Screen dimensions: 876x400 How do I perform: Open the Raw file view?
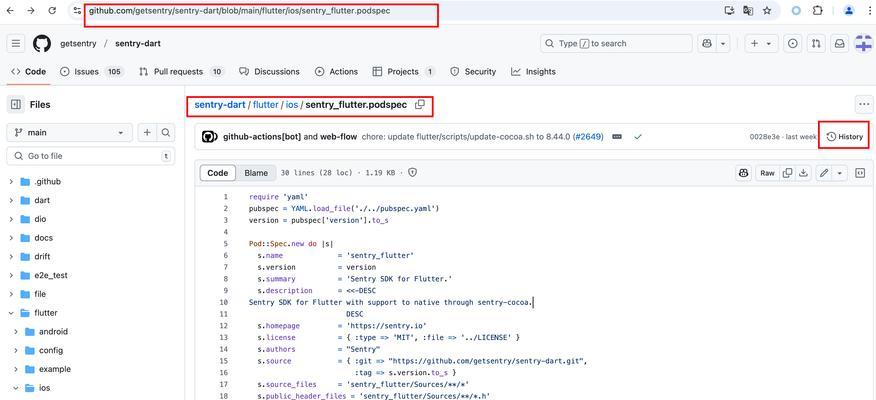tap(768, 173)
